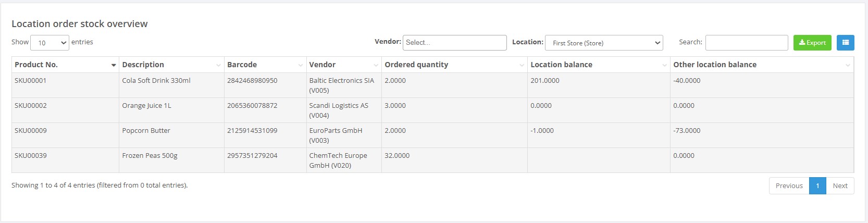Sort by Barcode column chevron

click(301, 65)
